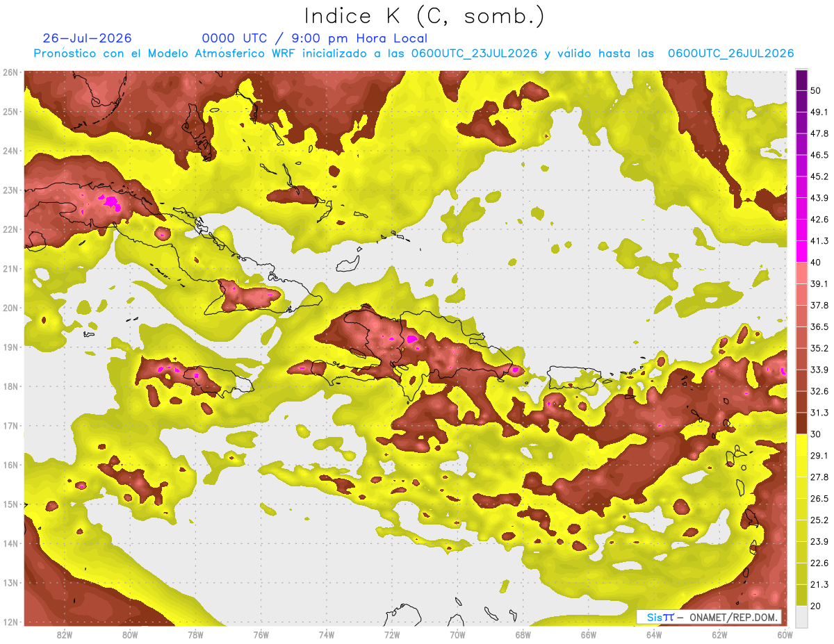Click the color scale value "39.1"
Image resolution: width=834 pixels, height=644 pixels.
coord(819,283)
